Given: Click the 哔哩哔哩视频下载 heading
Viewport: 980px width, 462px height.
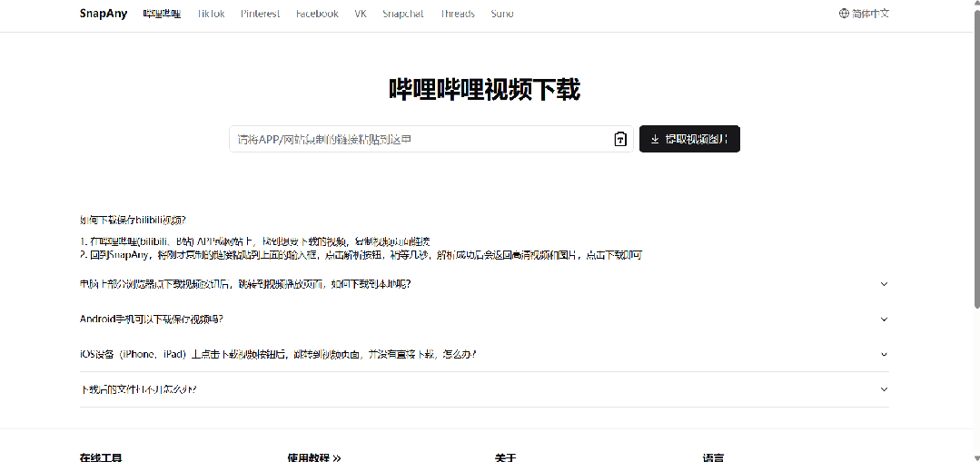Looking at the screenshot, I should (x=484, y=90).
